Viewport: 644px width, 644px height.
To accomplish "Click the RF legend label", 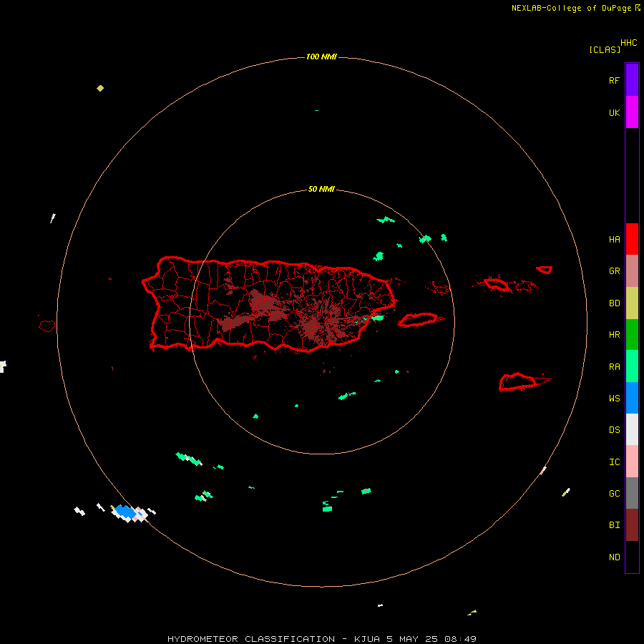I will [x=614, y=80].
